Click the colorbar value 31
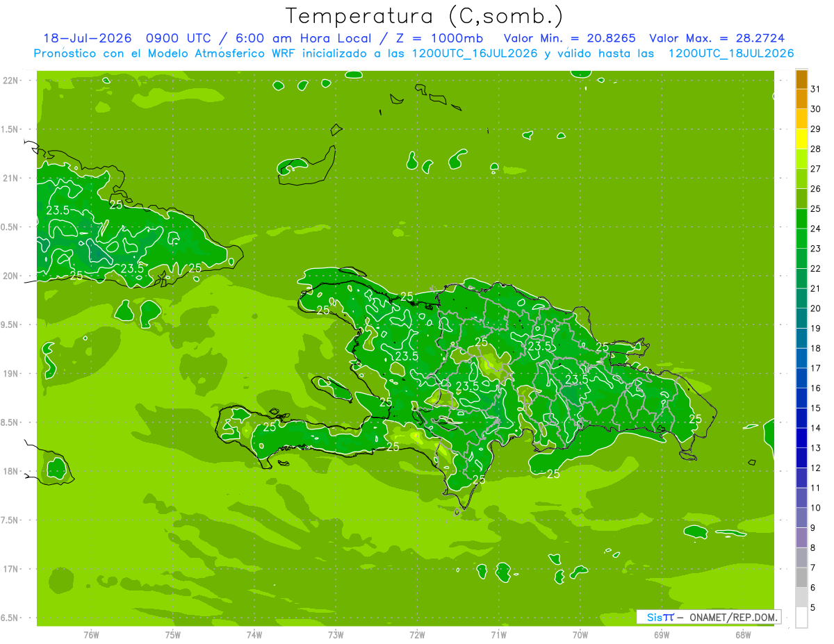This screenshot has width=834, height=644. click(x=816, y=89)
